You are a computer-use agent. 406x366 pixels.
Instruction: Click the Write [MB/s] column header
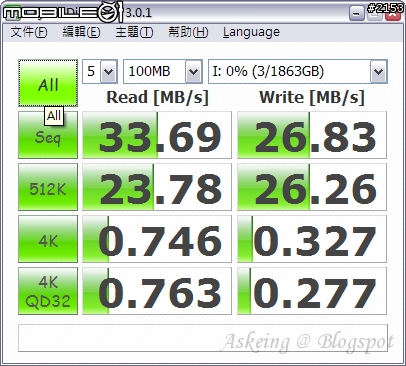(x=312, y=98)
